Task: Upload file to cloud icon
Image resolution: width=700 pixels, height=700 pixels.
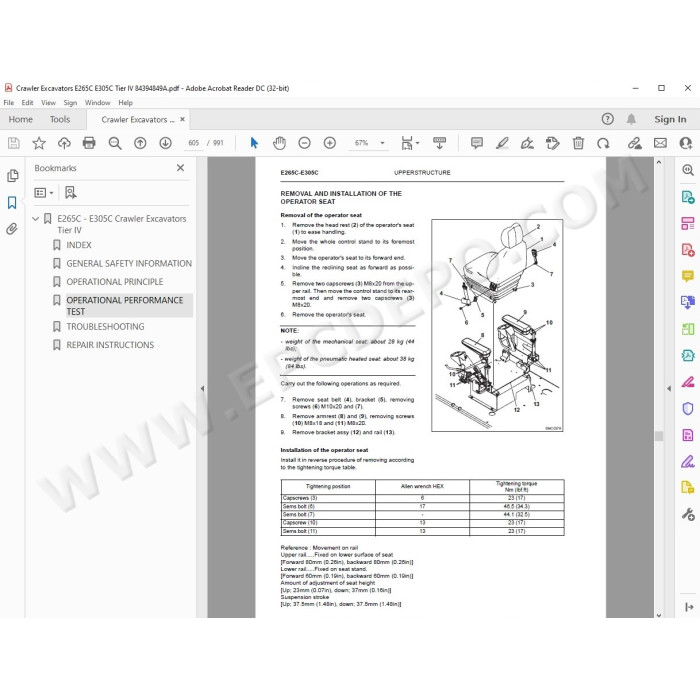Action: 64,143
